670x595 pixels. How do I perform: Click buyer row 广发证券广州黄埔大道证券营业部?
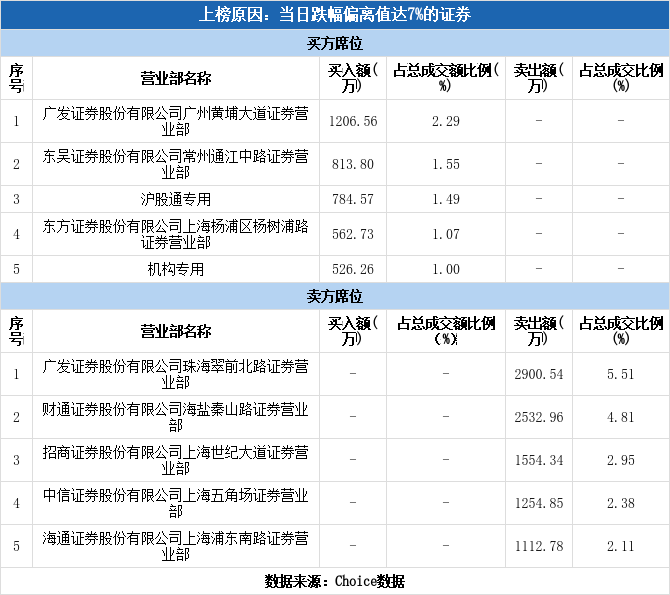point(176,121)
